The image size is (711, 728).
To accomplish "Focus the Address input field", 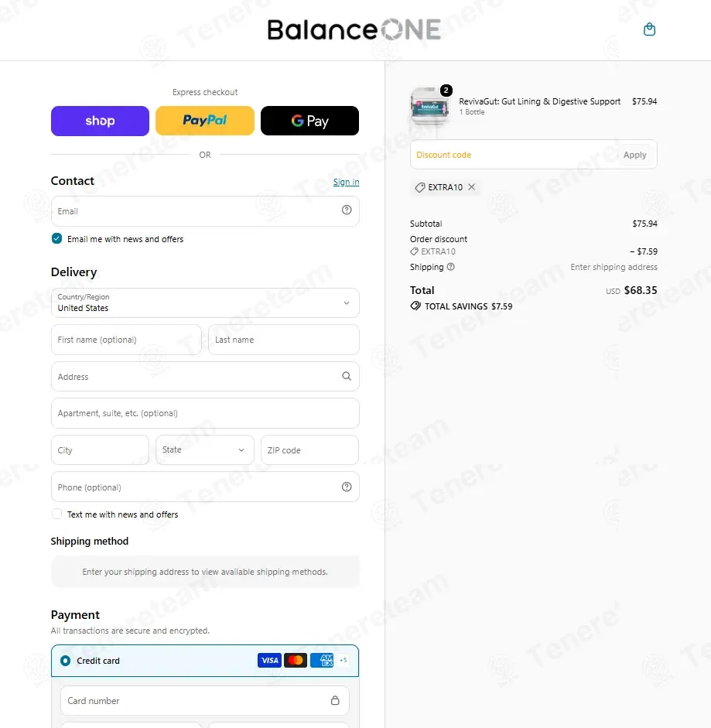I will coord(205,377).
